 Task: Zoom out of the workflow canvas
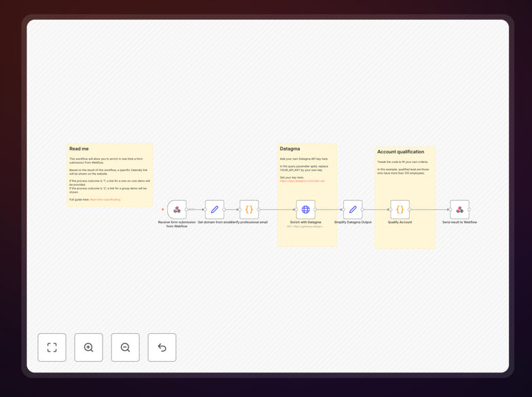[125, 347]
